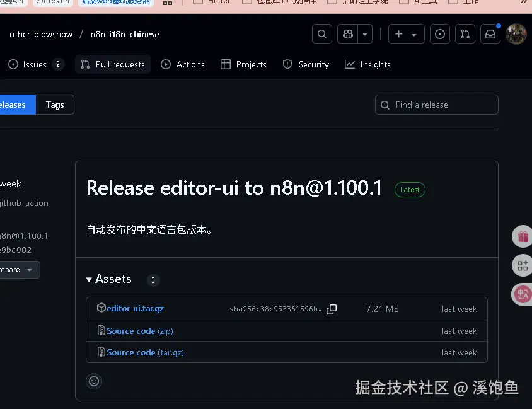The image size is (532, 409).
Task: Collapse the Assets section triangle
Action: [x=89, y=279]
